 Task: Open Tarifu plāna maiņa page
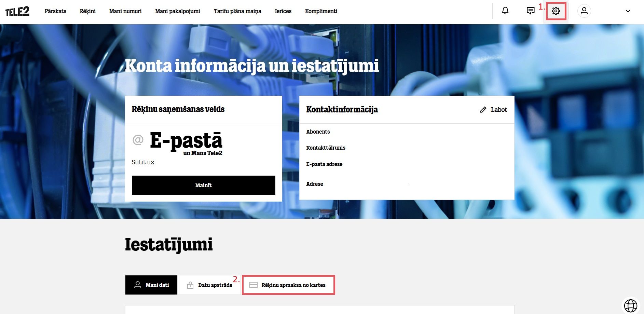coord(237,11)
